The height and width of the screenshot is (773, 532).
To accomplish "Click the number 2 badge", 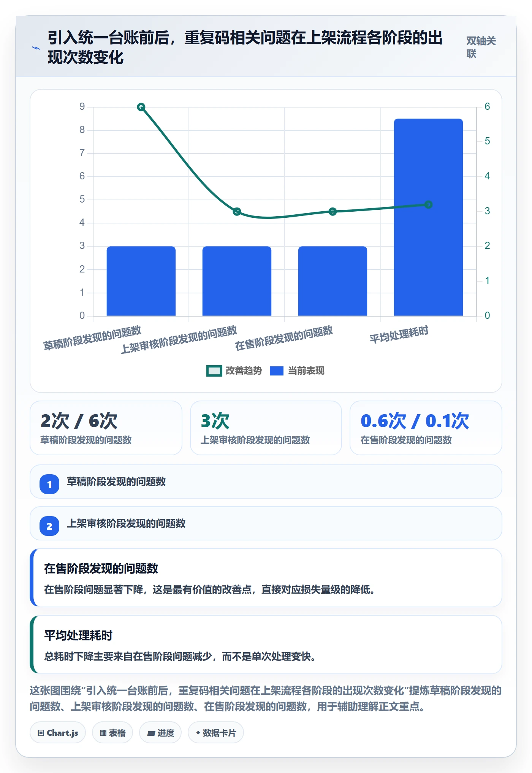I will (x=49, y=526).
